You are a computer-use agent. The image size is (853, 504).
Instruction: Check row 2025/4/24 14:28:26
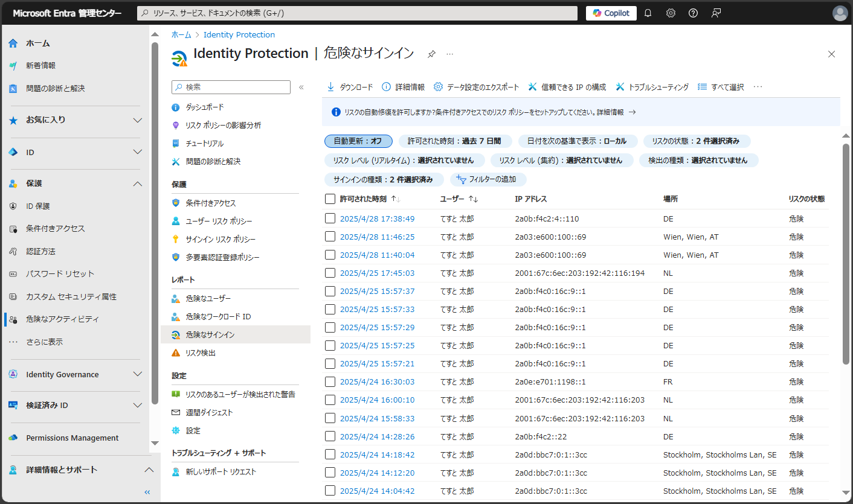[330, 436]
